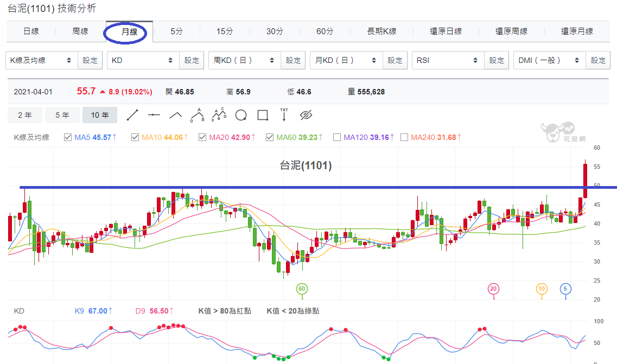Viewport: 617px width, 364px height.
Task: Open the KD indicator dropdown
Action: 143,60
